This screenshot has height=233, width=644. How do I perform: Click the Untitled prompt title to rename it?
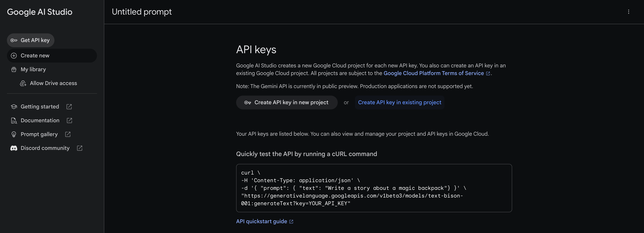141,12
